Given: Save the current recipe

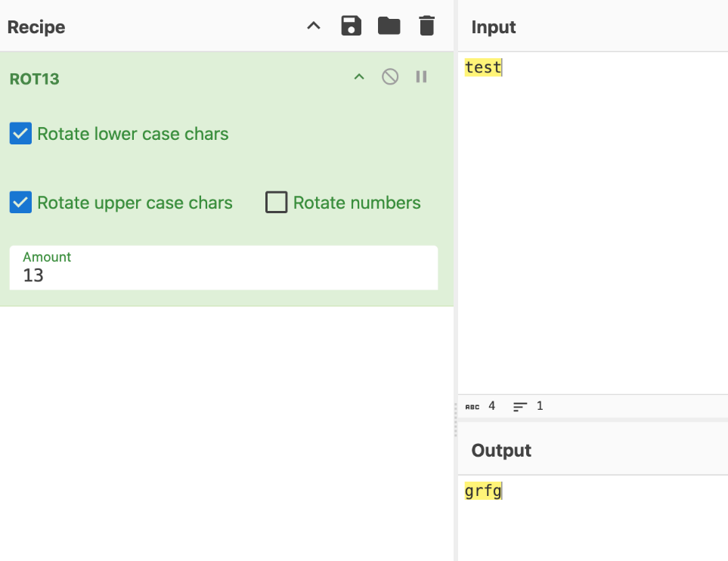Looking at the screenshot, I should click(351, 26).
